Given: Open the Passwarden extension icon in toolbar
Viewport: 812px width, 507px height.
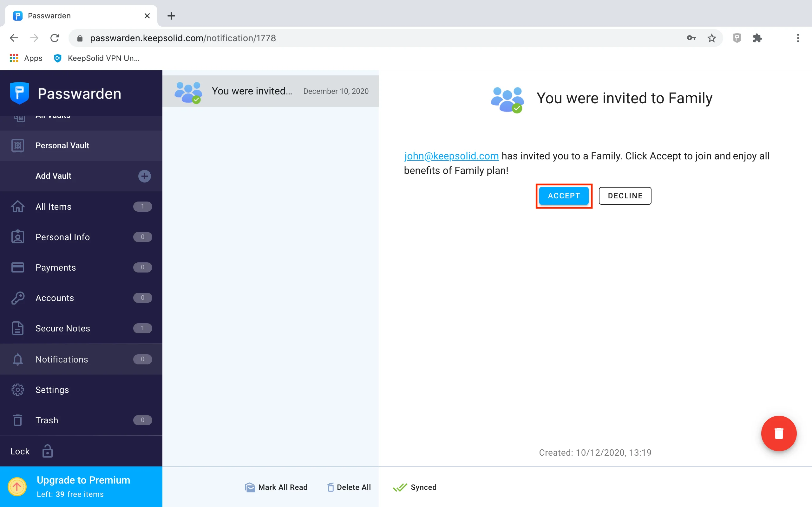Looking at the screenshot, I should click(737, 38).
